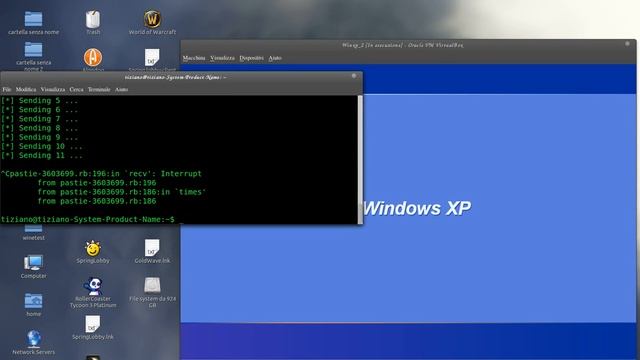
Task: Open the Cerca menu in the terminal
Action: coord(76,89)
